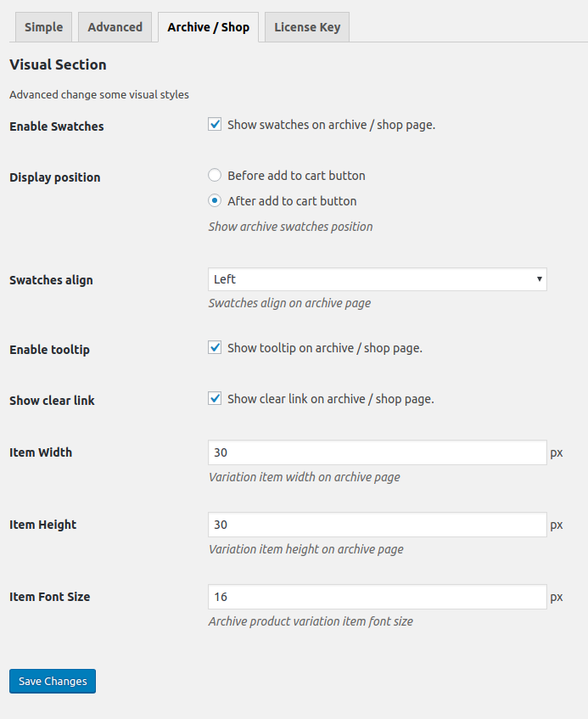
Task: Click the After add to cart button label
Action: pos(292,201)
